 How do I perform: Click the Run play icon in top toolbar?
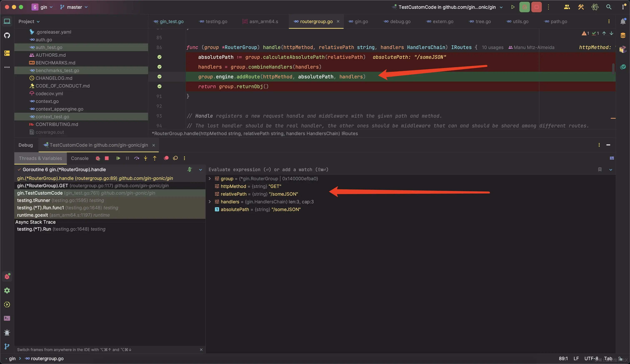[x=513, y=7]
